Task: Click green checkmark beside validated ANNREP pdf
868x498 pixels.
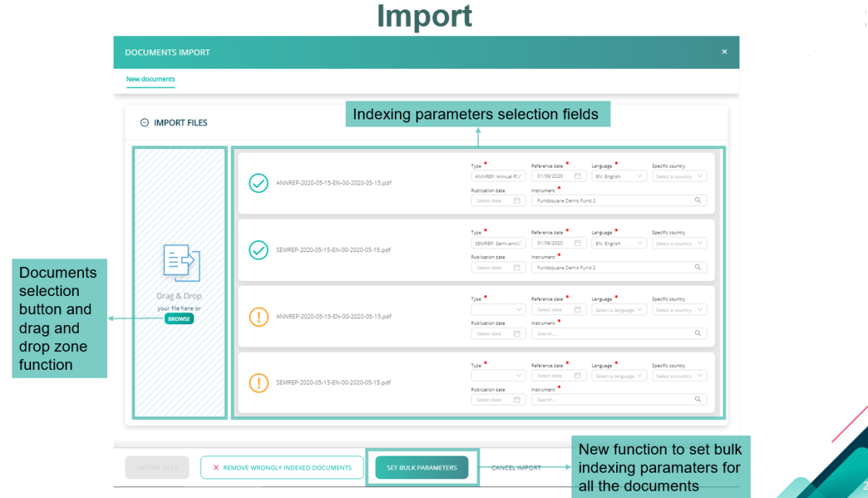Action: 258,183
